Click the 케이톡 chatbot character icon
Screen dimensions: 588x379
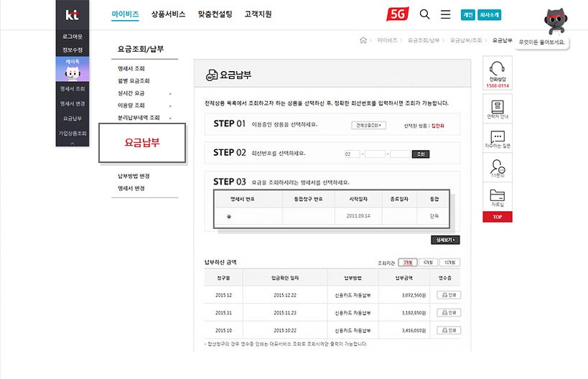click(73, 72)
